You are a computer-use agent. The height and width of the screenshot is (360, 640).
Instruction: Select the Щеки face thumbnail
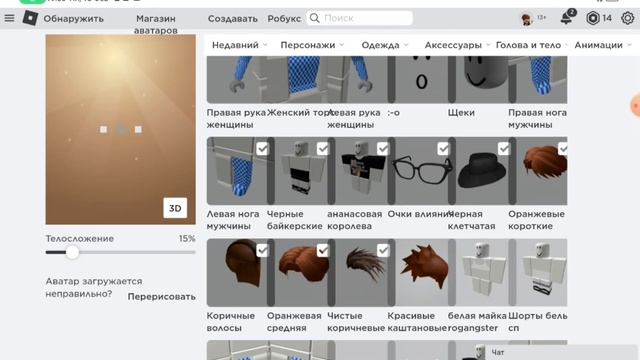(482, 80)
